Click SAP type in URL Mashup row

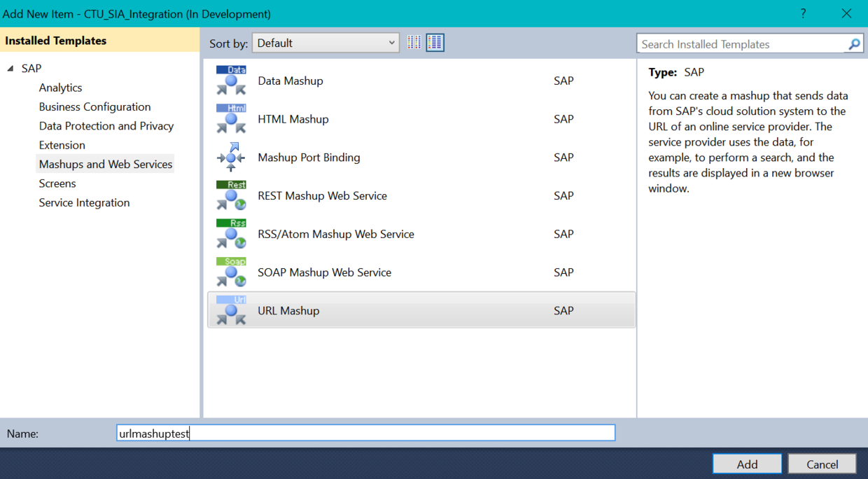(563, 310)
